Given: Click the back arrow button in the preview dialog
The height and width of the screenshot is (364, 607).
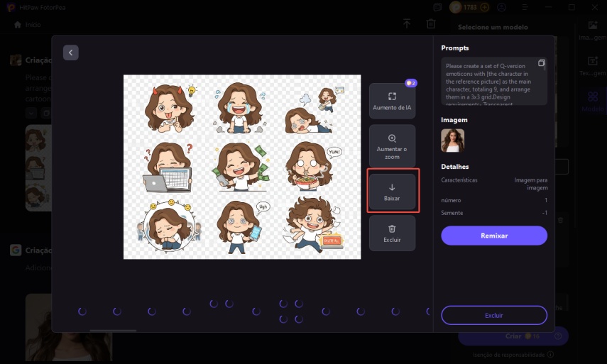Looking at the screenshot, I should [x=70, y=53].
